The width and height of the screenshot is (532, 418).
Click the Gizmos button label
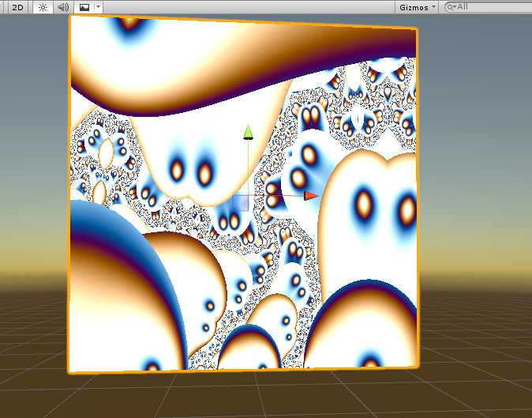(x=414, y=6)
